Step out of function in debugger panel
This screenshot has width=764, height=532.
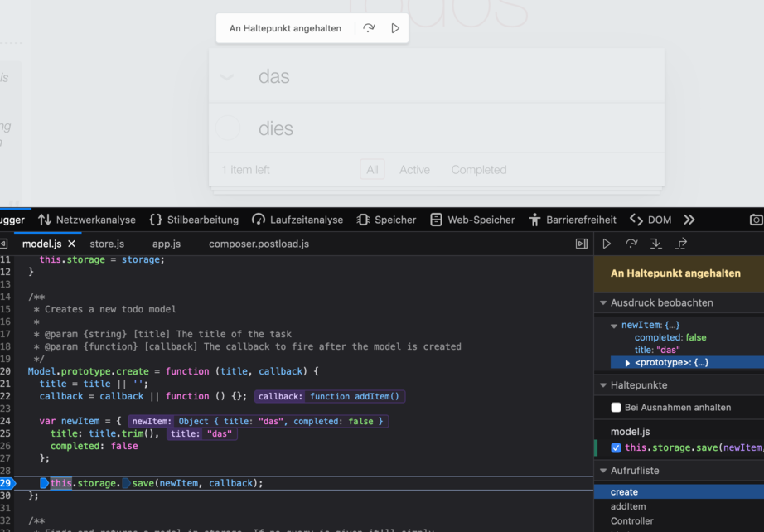coord(680,244)
